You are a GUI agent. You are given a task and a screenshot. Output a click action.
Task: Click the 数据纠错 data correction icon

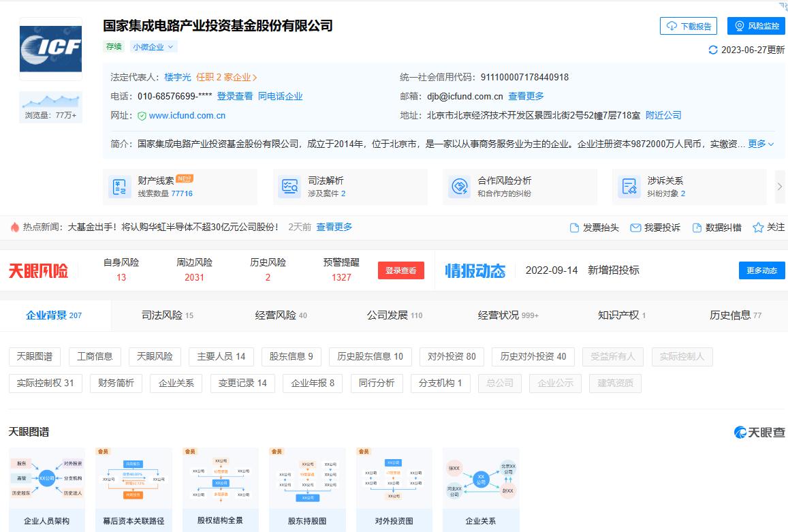695,228
